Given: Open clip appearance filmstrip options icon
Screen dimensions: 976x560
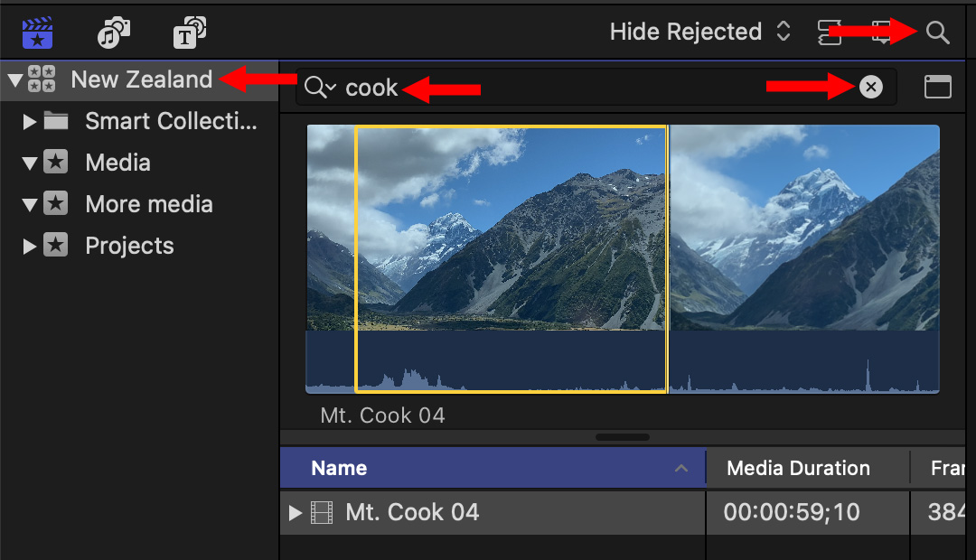Looking at the screenshot, I should click(x=882, y=33).
